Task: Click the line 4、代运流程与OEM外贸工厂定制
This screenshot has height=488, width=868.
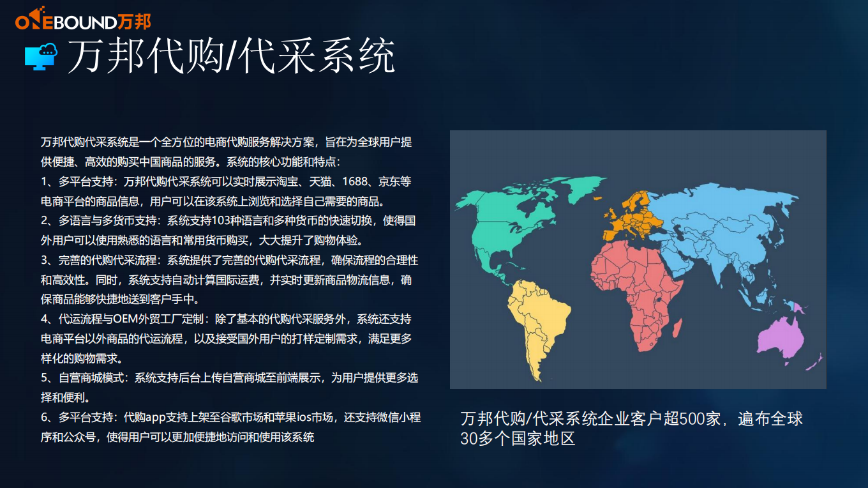Action: pyautogui.click(x=226, y=319)
